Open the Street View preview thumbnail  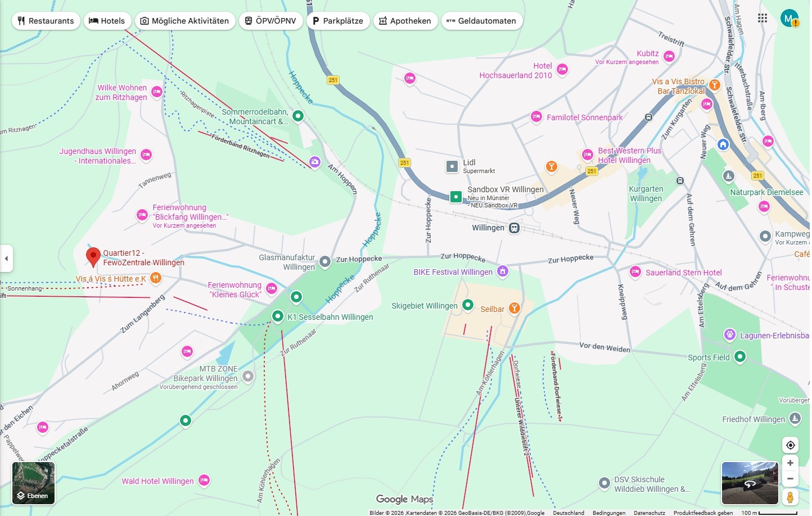point(750,483)
